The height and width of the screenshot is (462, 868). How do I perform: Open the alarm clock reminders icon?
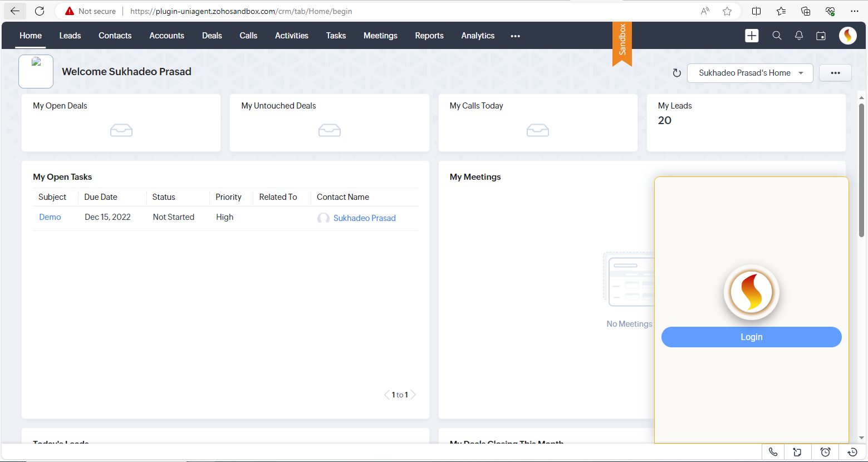825,452
